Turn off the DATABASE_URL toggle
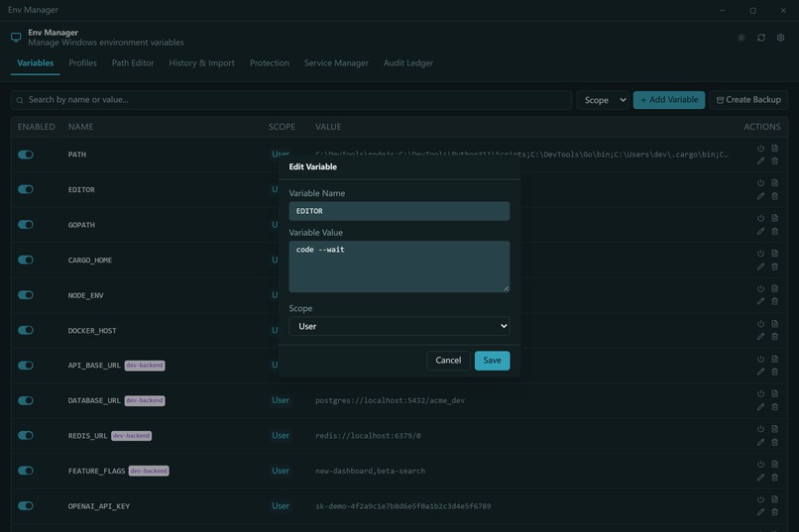The image size is (799, 532). point(26,400)
